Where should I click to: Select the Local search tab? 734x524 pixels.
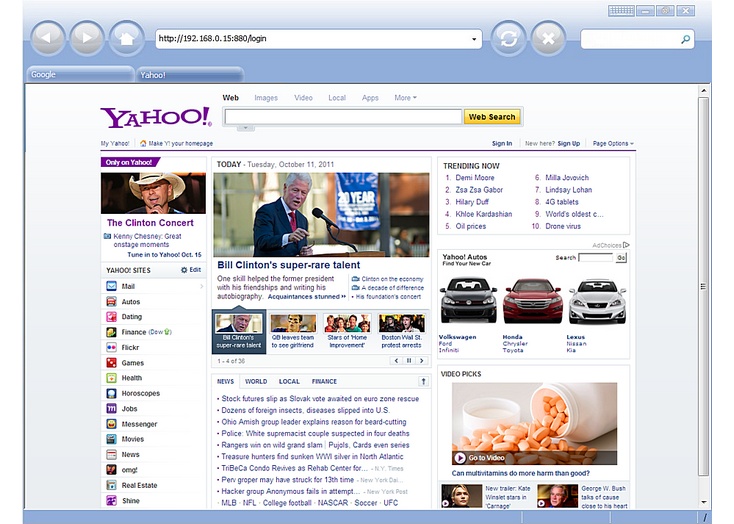pos(337,98)
